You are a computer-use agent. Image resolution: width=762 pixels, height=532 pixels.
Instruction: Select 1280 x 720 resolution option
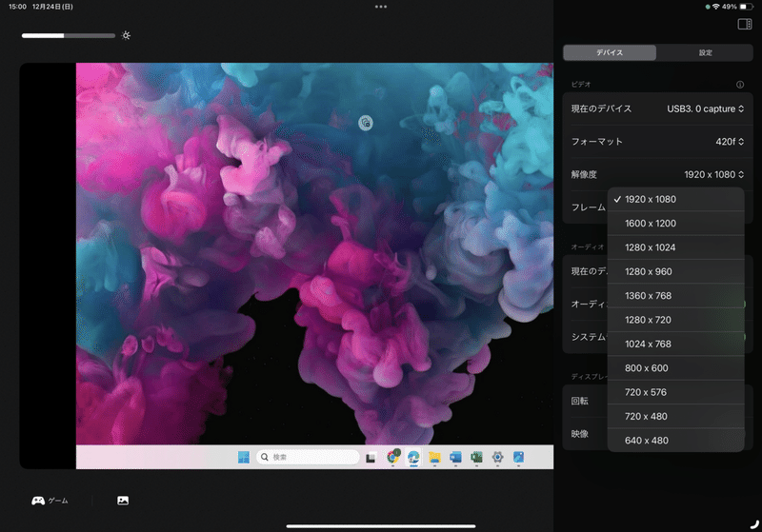(675, 320)
